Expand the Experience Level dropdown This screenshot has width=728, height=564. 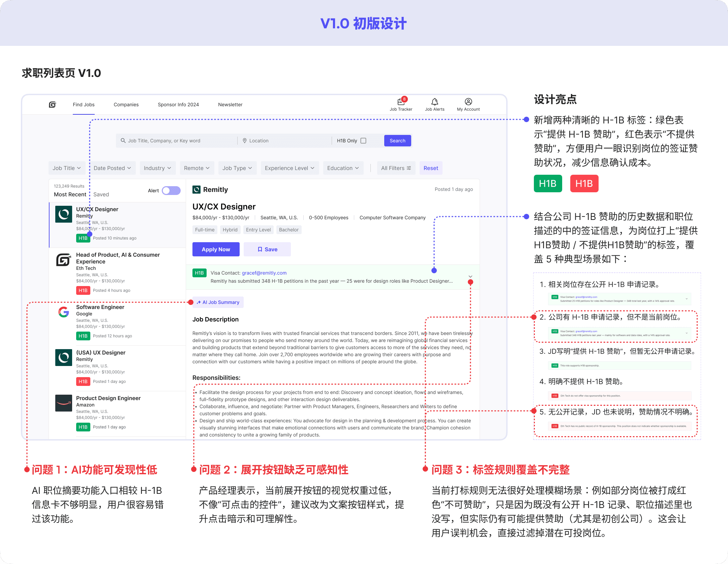[290, 168]
